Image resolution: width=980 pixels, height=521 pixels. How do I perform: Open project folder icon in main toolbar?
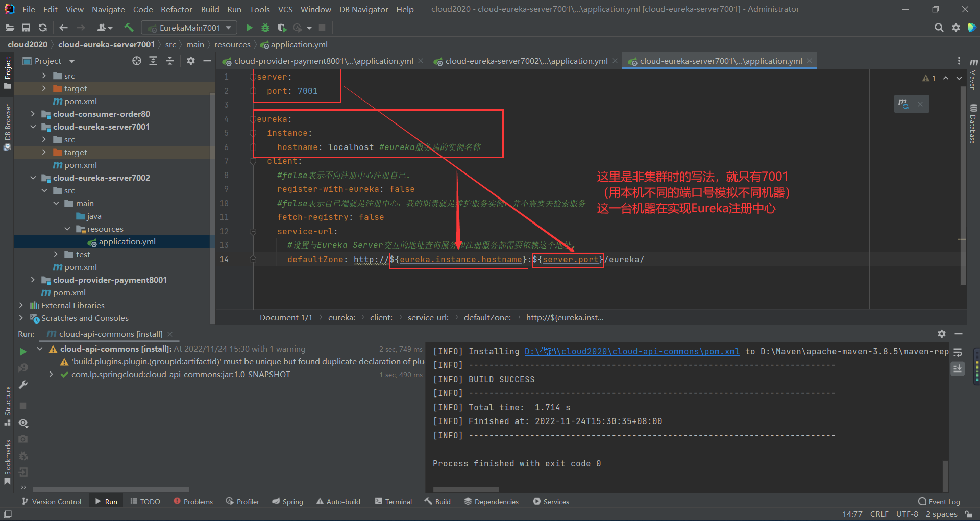(x=10, y=28)
